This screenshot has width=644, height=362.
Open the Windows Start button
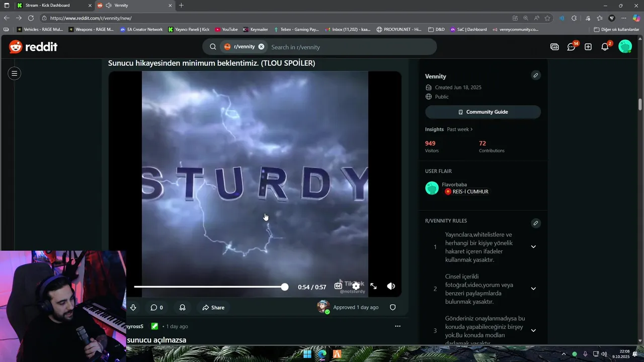pyautogui.click(x=307, y=354)
